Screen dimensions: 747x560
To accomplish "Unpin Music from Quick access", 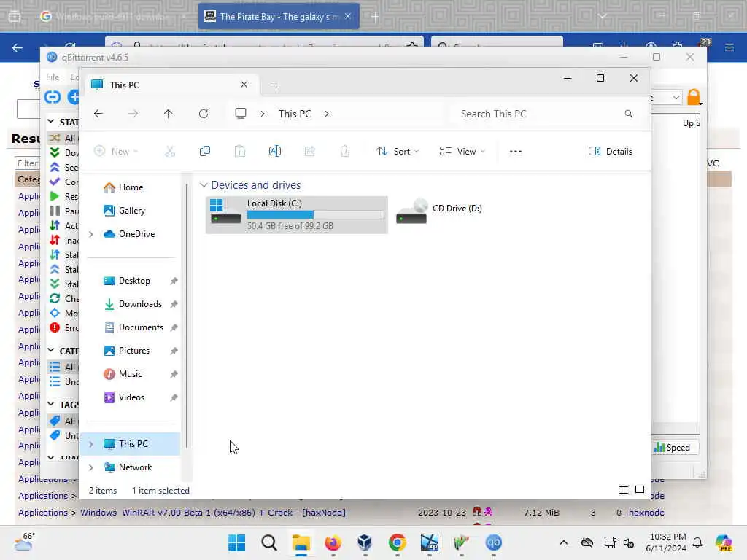I will (174, 374).
